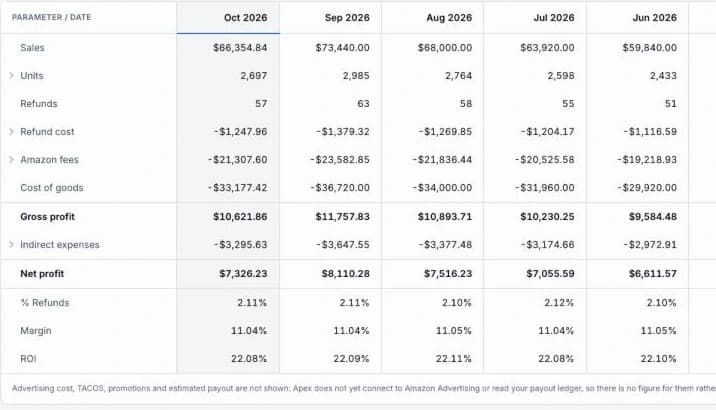
Task: Click Aug 2026 ROI value 22.11%
Action: tap(454, 359)
